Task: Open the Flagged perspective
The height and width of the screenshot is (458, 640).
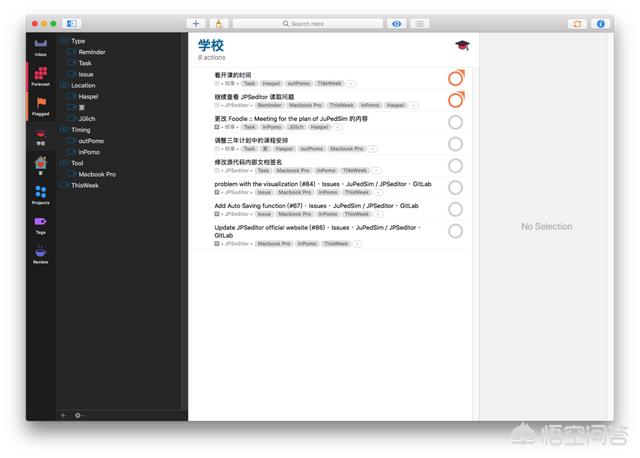Action: (40, 106)
